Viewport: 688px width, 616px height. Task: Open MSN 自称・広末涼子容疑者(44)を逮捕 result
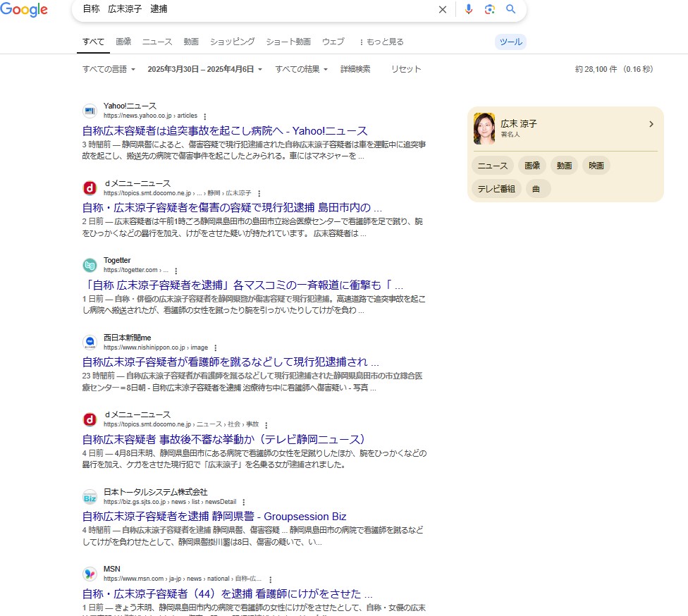(x=227, y=593)
